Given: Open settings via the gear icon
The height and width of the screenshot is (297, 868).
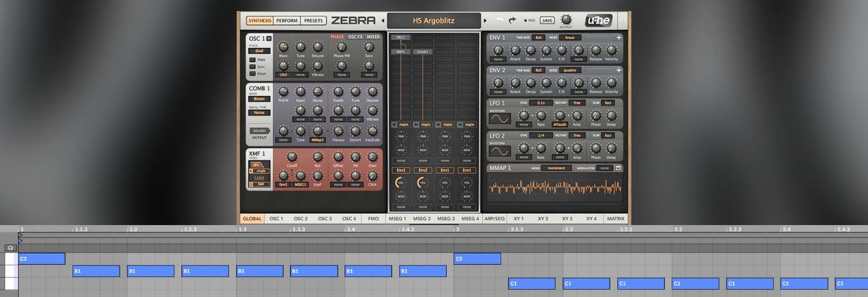Looking at the screenshot, I should [622, 20].
